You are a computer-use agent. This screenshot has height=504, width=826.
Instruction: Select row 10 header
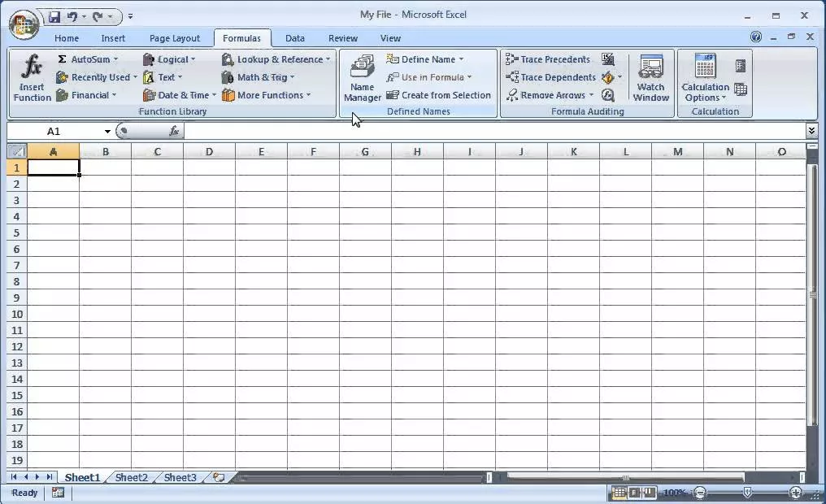click(17, 315)
